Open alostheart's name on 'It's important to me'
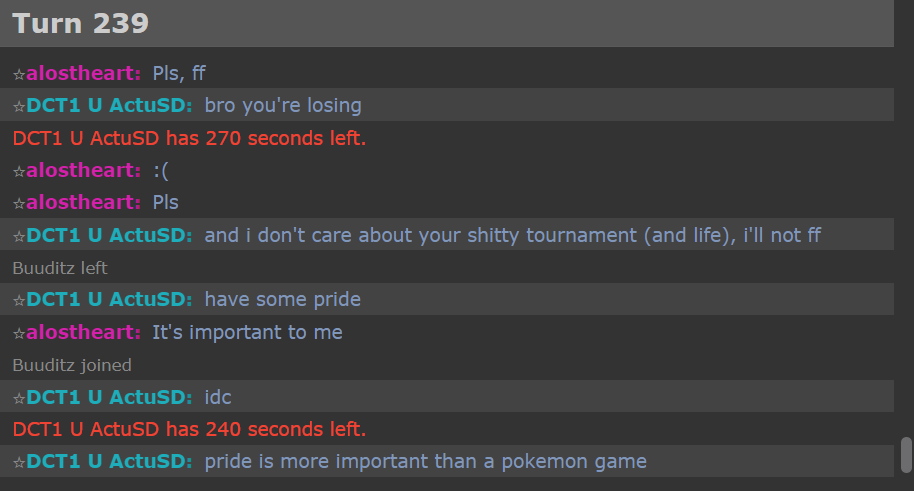 84,333
